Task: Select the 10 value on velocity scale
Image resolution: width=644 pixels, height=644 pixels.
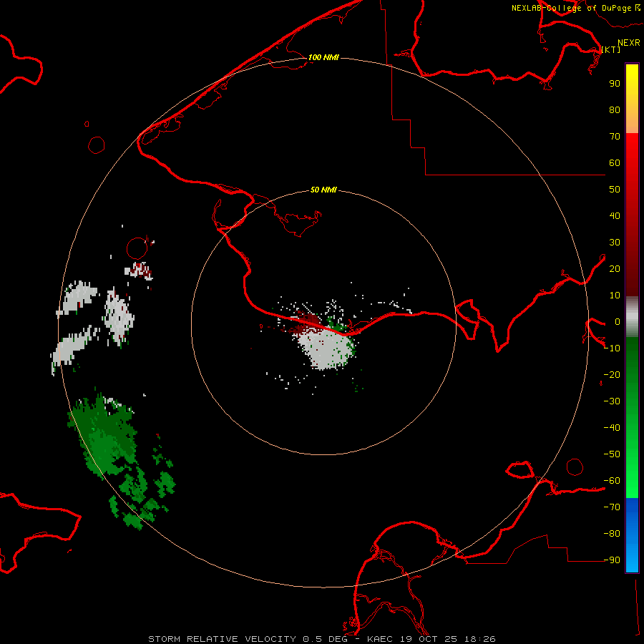Action: pyautogui.click(x=615, y=296)
